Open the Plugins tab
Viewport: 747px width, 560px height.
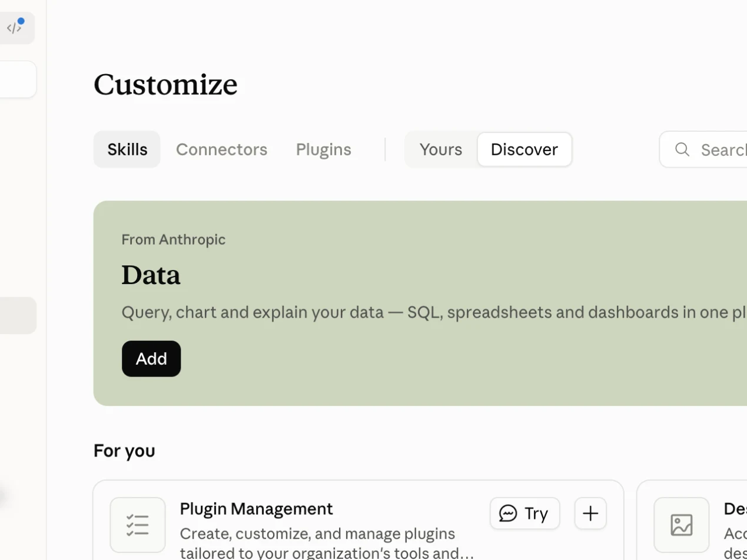pyautogui.click(x=323, y=149)
